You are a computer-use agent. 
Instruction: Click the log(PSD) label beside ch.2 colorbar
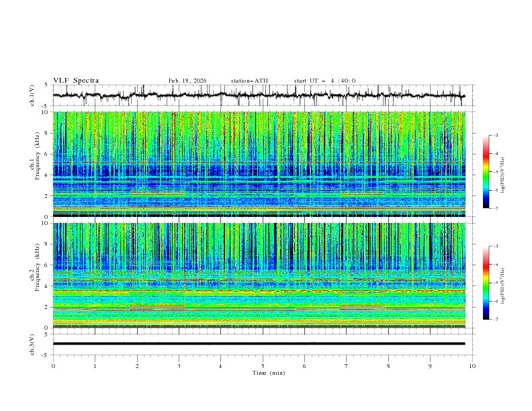tap(503, 285)
